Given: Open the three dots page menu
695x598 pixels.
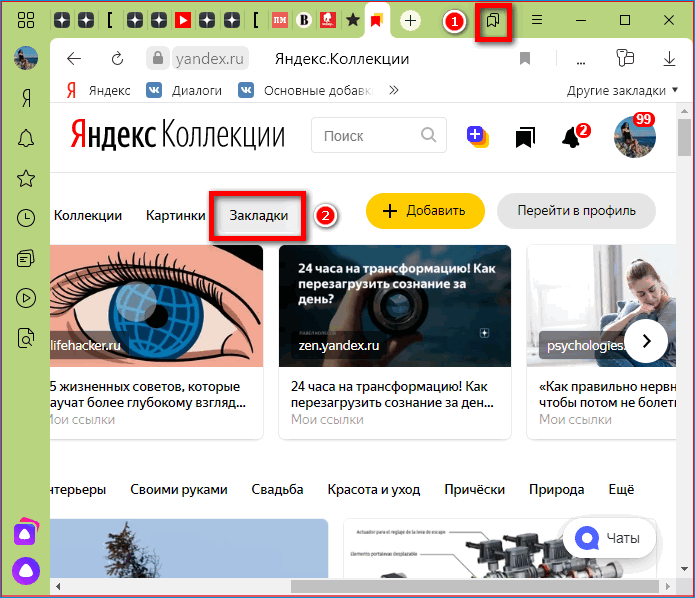Looking at the screenshot, I should coord(581,62).
